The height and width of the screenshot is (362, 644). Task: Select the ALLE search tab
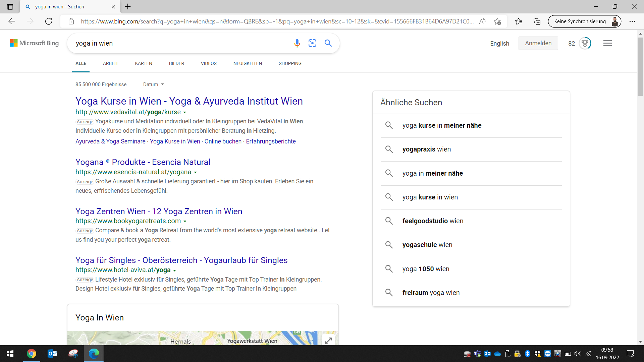[81, 63]
